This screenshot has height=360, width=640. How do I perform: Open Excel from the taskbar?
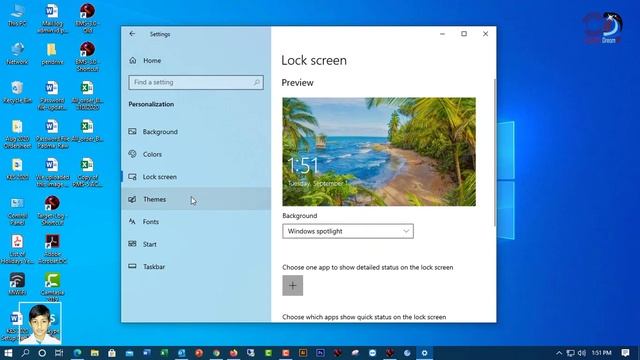click(x=164, y=353)
